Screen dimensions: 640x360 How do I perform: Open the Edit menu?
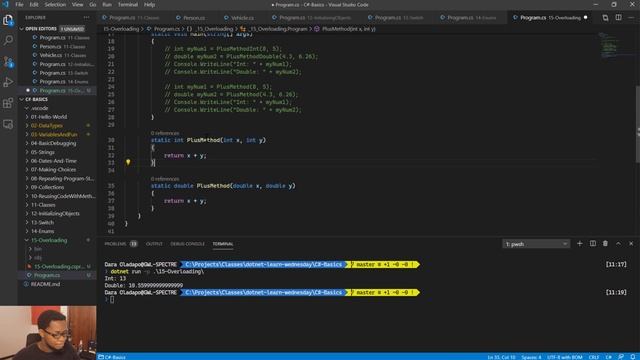34,4
